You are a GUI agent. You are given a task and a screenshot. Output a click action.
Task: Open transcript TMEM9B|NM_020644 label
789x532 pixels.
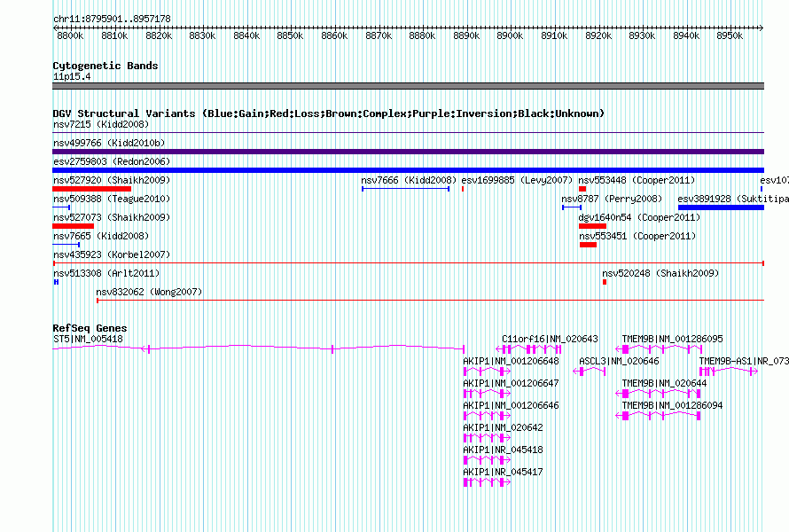(x=664, y=384)
